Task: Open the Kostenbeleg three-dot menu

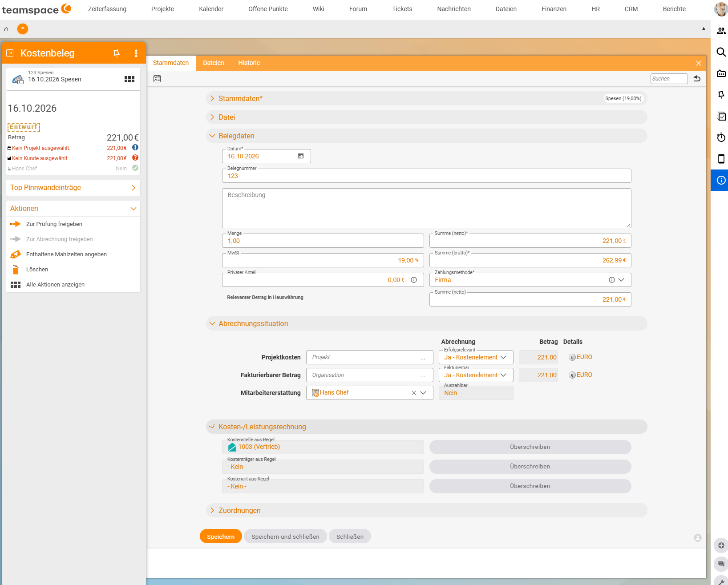Action: click(136, 53)
